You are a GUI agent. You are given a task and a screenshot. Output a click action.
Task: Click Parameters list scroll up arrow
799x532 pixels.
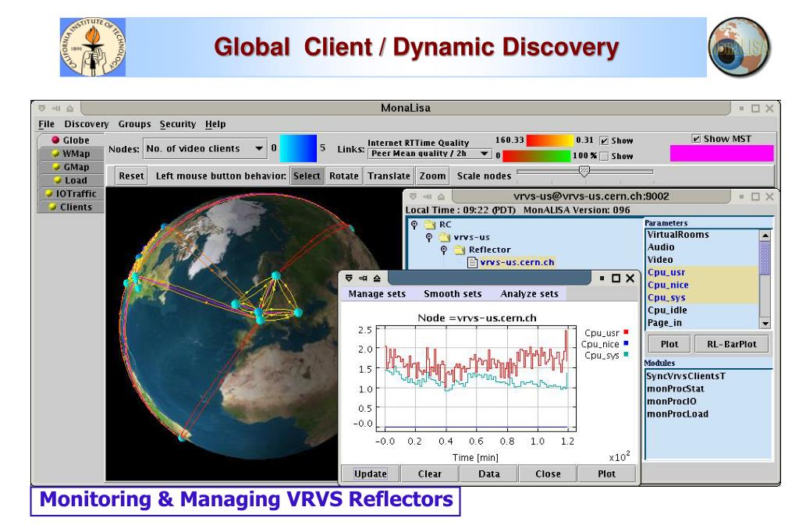pos(765,236)
